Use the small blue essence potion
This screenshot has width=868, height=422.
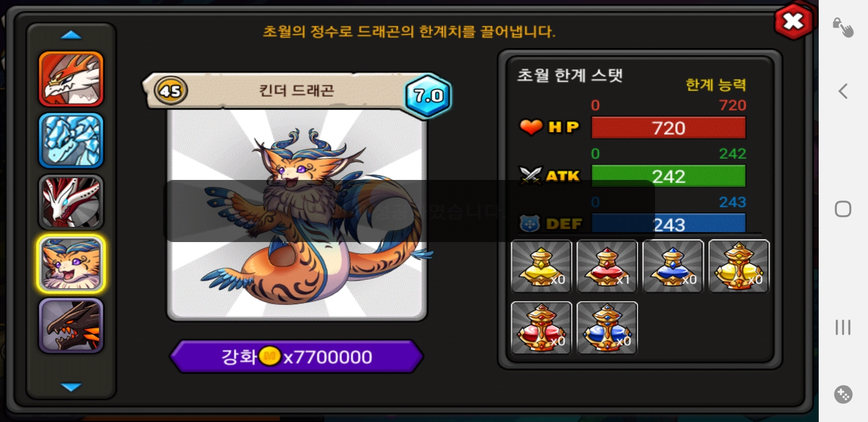[x=673, y=266]
